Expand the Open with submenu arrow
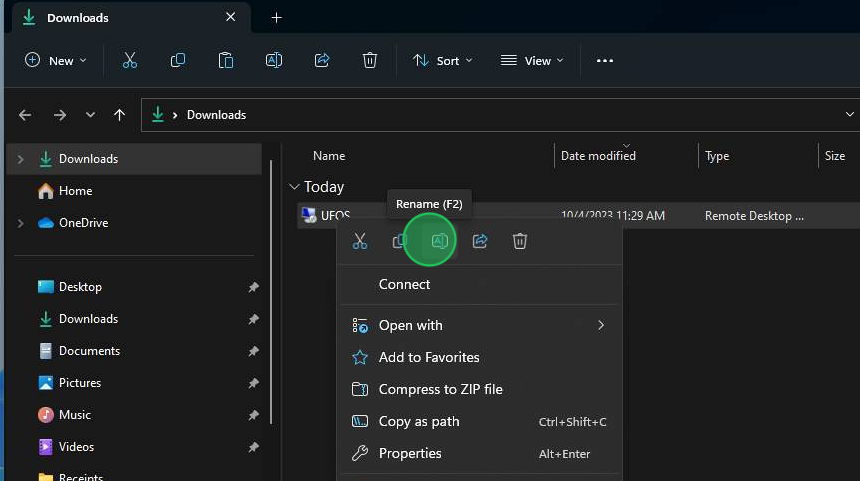This screenshot has width=860, height=481. pos(601,325)
